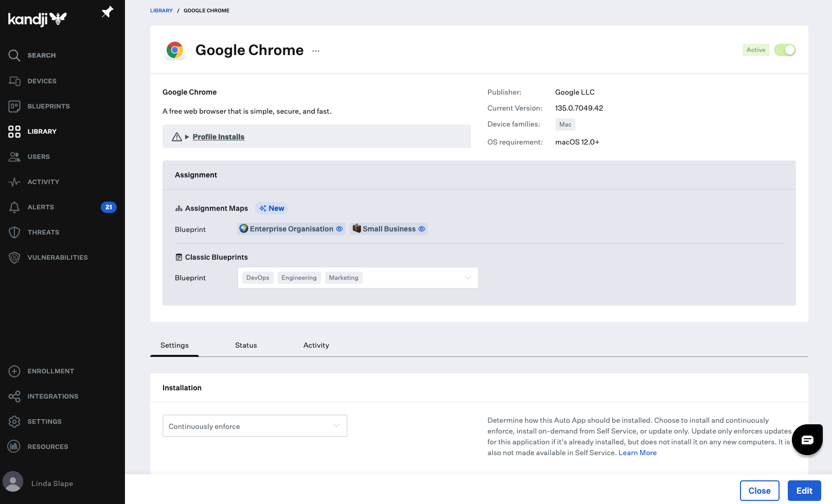Screen dimensions: 832x504
Task: Open Search via magnifier icon
Action: point(14,56)
